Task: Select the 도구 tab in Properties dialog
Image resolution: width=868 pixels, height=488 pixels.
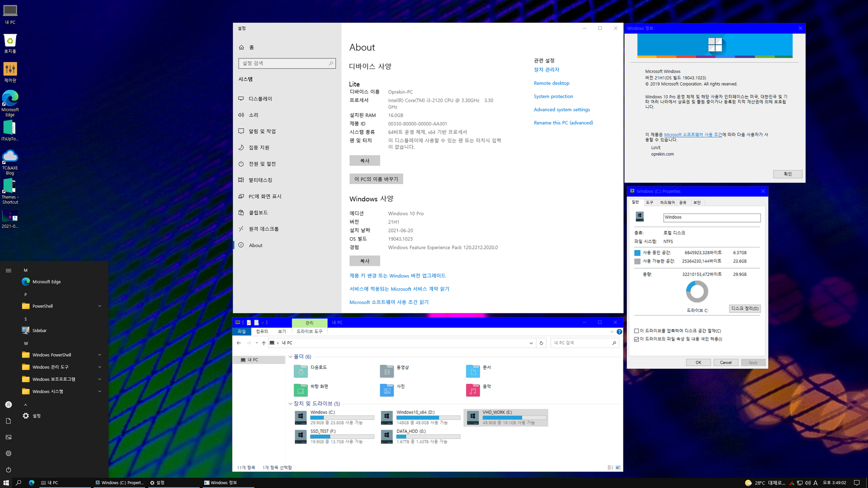Action: (x=650, y=202)
